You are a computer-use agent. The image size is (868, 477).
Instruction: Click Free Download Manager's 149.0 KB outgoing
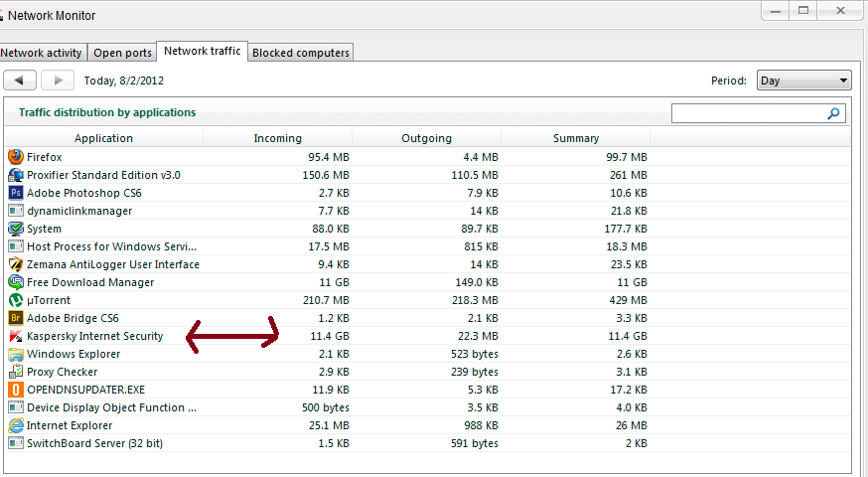tap(477, 282)
